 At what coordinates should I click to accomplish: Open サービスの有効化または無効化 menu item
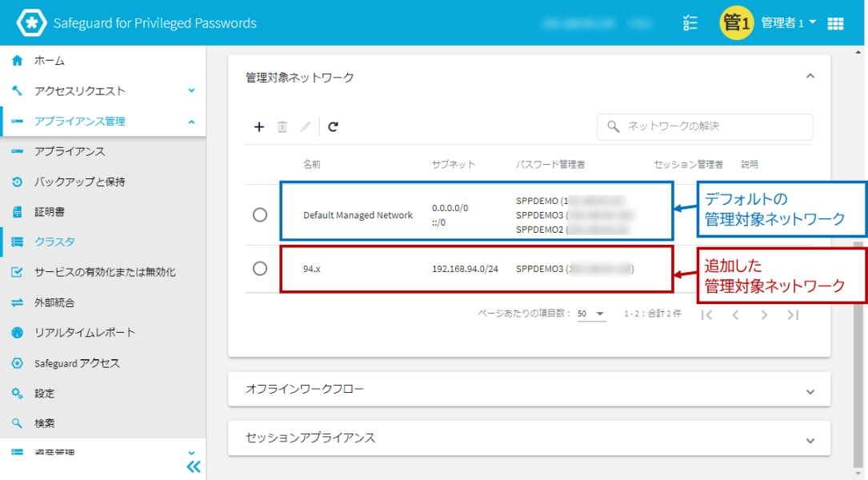[x=103, y=272]
